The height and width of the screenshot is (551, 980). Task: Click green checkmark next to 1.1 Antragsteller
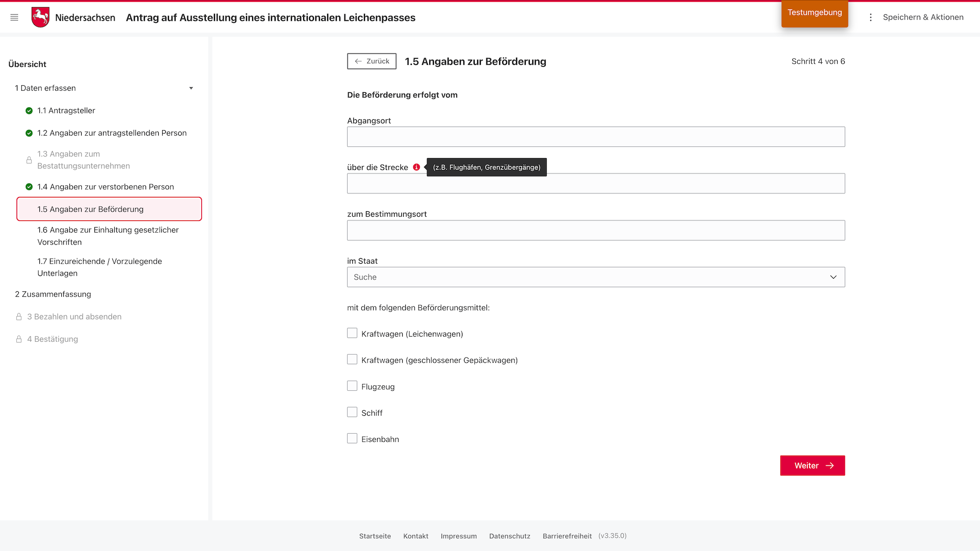29,111
